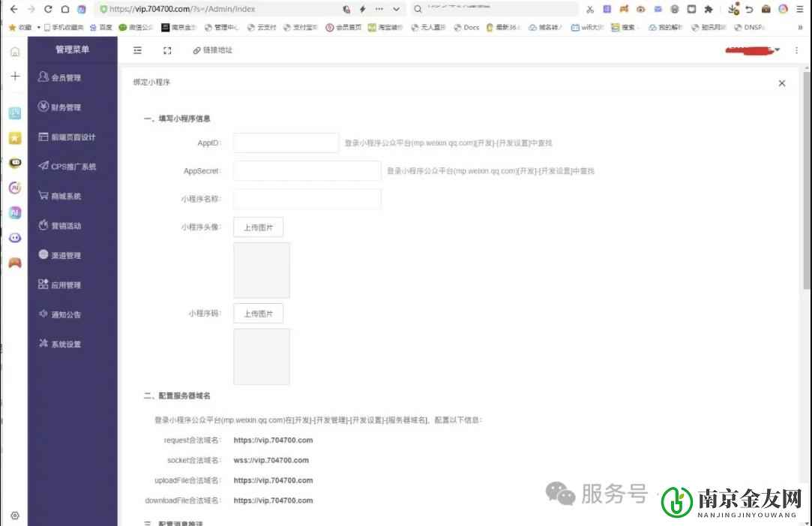Click the browser home icon
The width and height of the screenshot is (812, 526).
pyautogui.click(x=65, y=10)
